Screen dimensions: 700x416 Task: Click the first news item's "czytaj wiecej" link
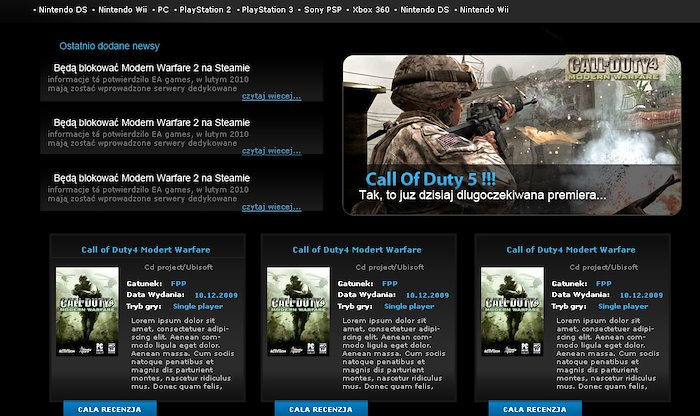tap(271, 97)
